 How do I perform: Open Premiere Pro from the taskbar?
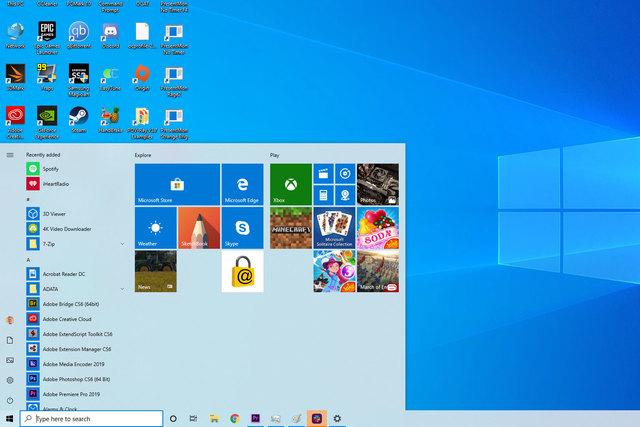coord(255,418)
